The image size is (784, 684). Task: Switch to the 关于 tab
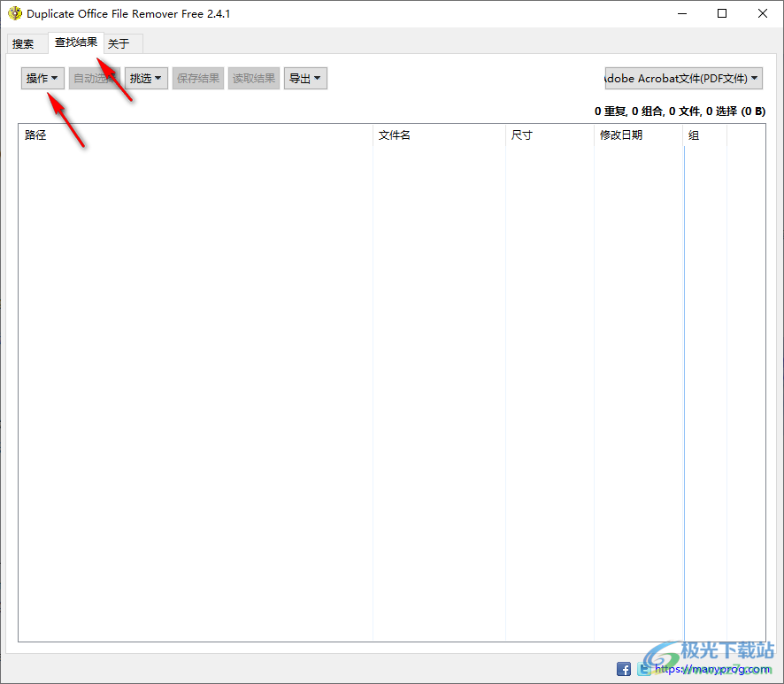tap(122, 42)
